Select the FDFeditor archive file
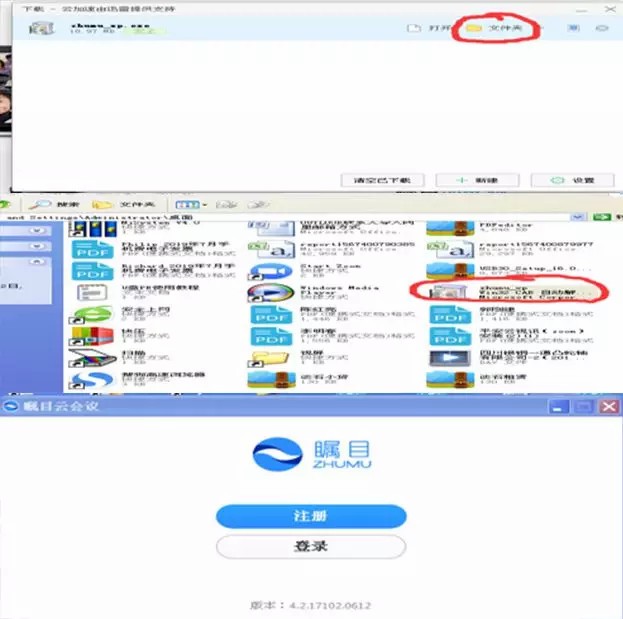This screenshot has height=619, width=623. coord(479,228)
